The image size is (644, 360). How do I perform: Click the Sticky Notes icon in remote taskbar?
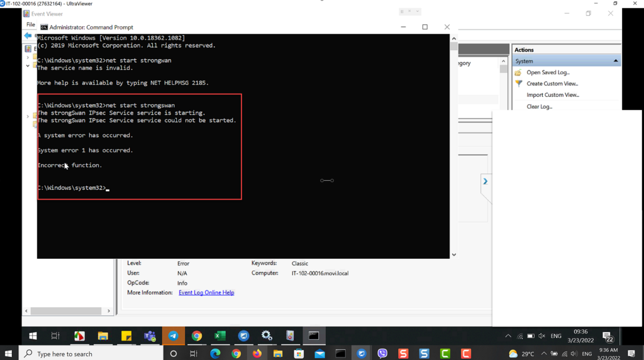tap(126, 336)
